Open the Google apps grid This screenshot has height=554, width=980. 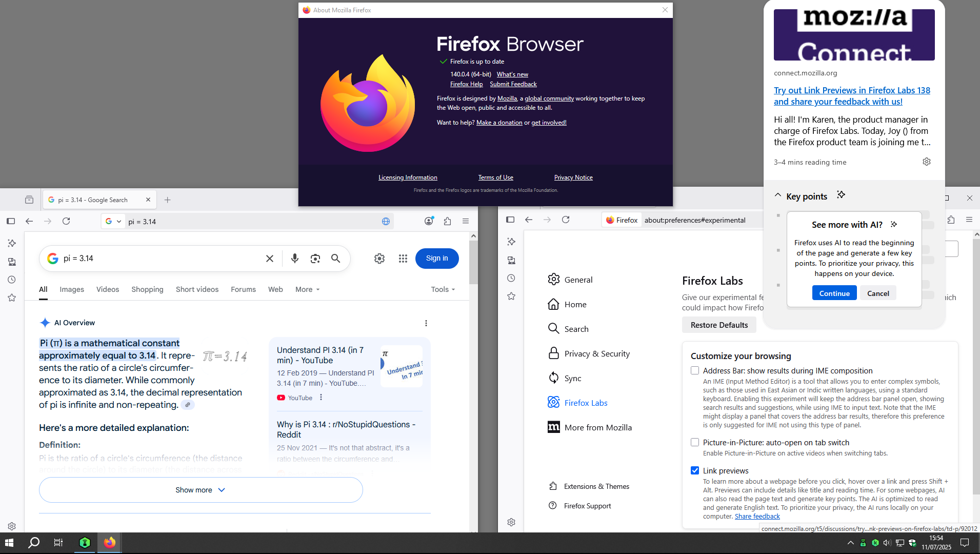pyautogui.click(x=403, y=259)
